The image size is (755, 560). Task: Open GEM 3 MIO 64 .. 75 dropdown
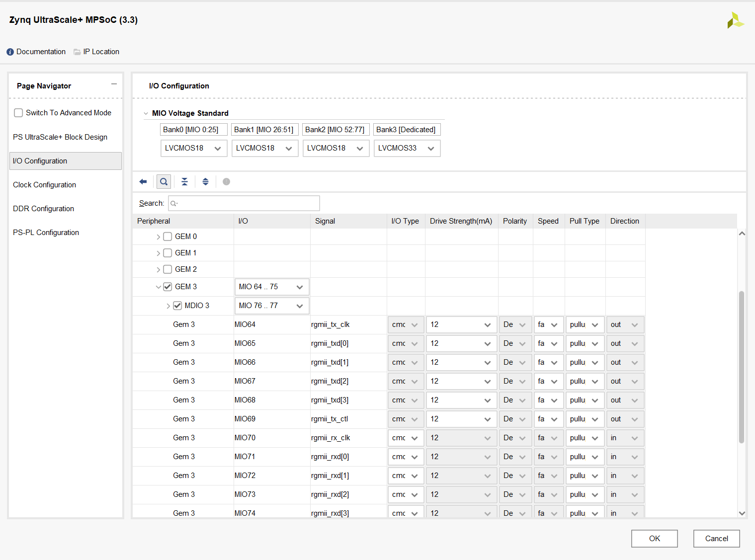(x=272, y=287)
